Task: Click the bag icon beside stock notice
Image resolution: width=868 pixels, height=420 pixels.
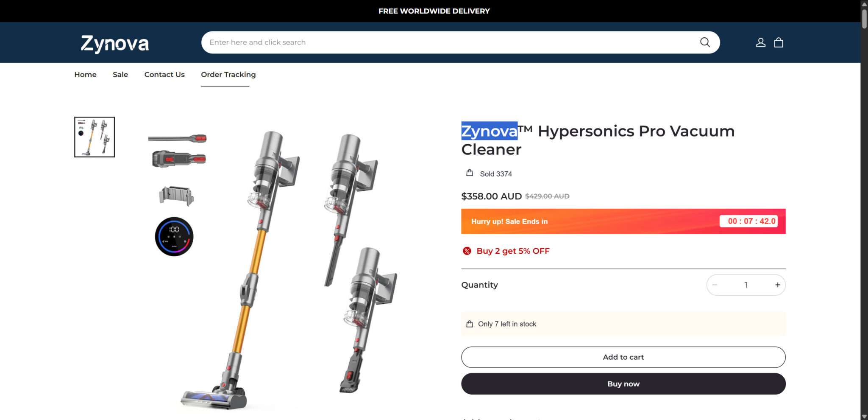Action: tap(470, 324)
